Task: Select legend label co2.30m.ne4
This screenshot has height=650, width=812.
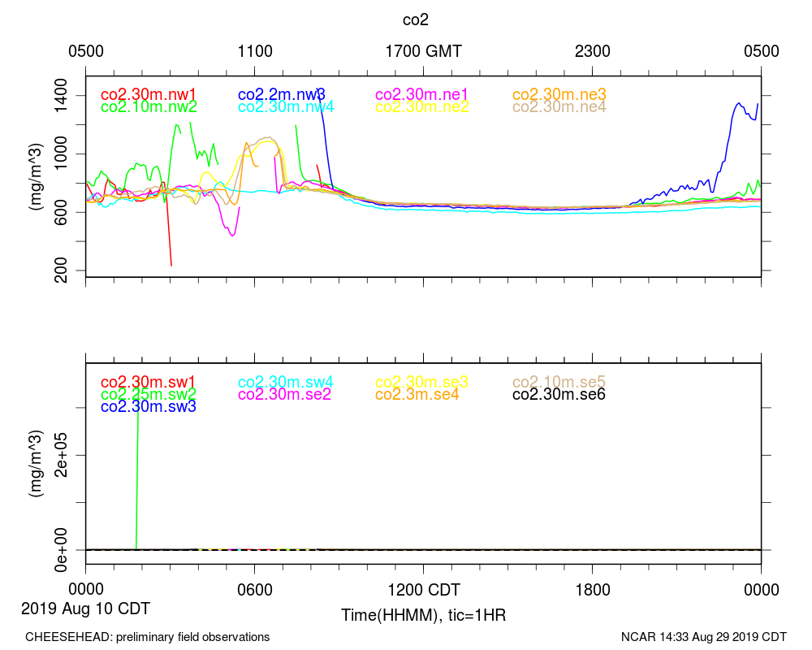Action: 559,106
